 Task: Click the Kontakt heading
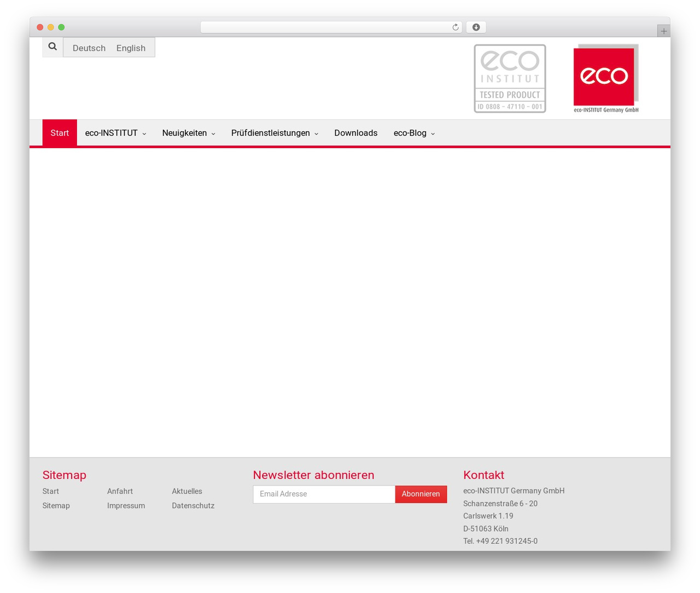pyautogui.click(x=484, y=475)
